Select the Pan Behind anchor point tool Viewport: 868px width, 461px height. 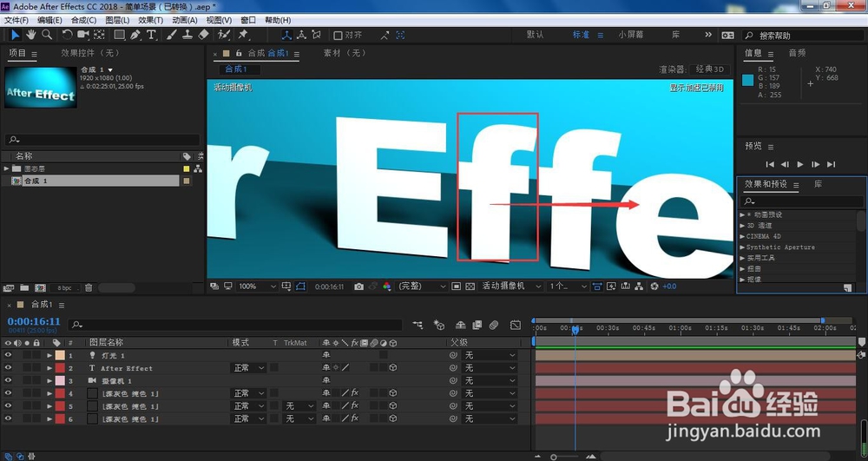(99, 35)
